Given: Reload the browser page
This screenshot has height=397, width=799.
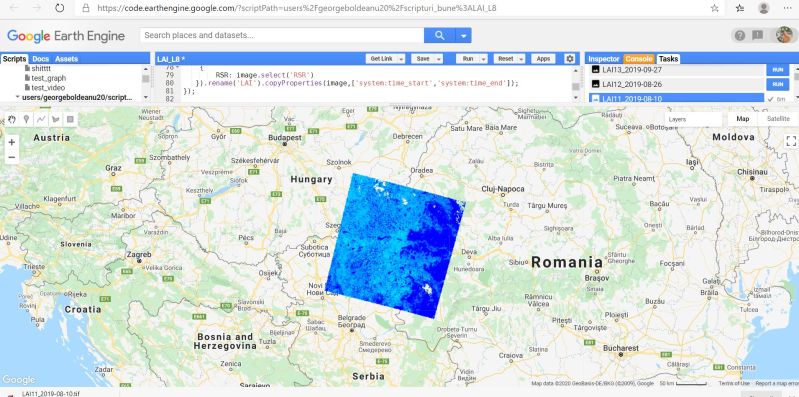Looking at the screenshot, I should click(x=59, y=8).
